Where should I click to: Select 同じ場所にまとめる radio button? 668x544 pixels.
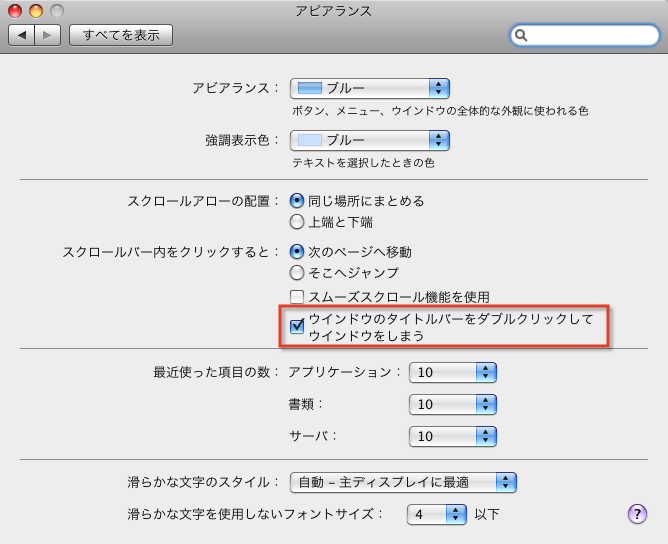(x=297, y=201)
